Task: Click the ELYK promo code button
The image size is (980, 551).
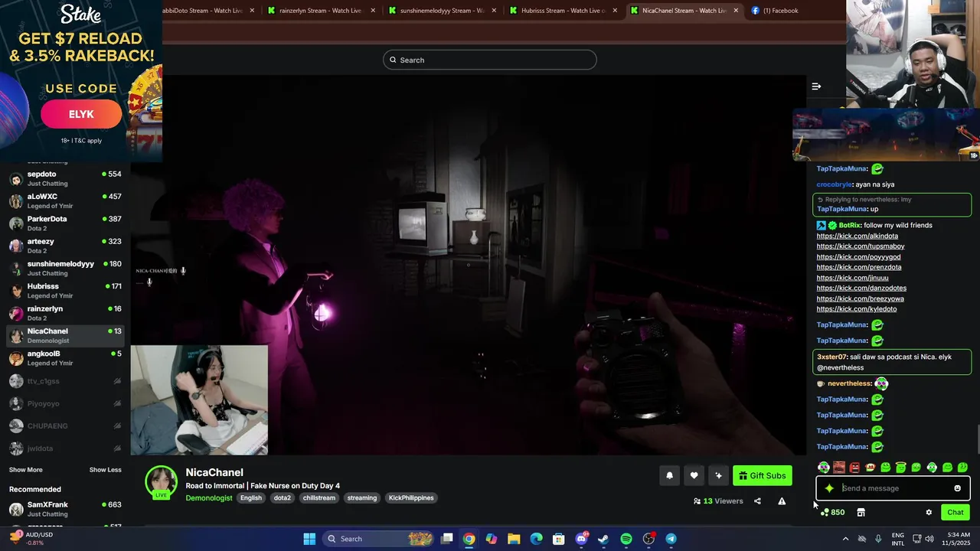Action: [81, 114]
